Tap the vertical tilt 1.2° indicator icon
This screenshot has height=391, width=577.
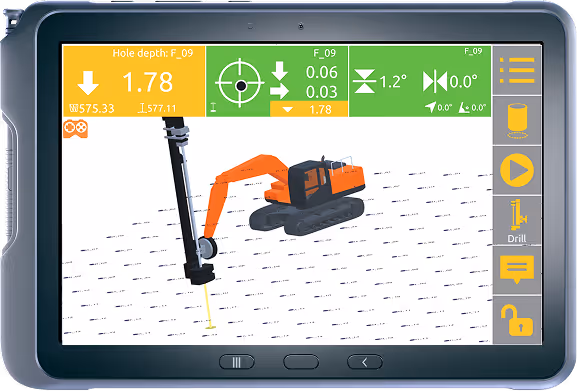(364, 81)
